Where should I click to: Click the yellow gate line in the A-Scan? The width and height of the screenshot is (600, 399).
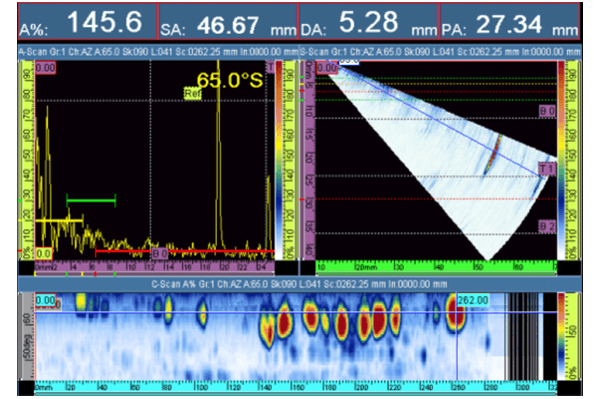tap(59, 220)
